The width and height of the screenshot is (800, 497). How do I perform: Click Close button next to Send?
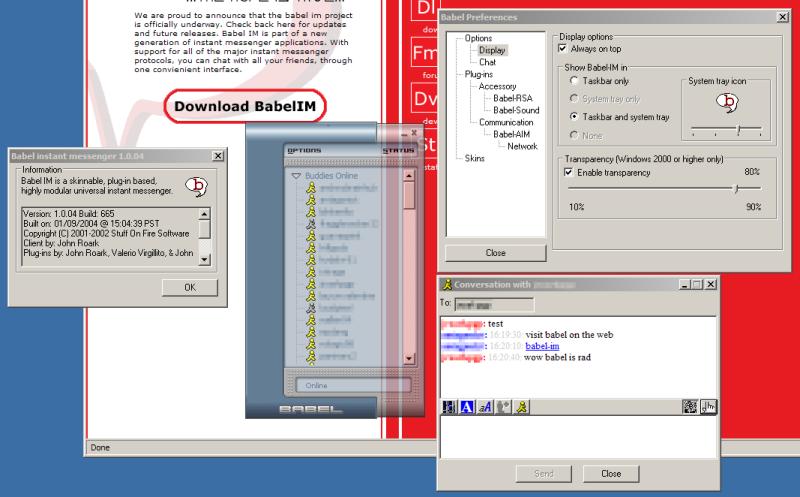(x=611, y=474)
